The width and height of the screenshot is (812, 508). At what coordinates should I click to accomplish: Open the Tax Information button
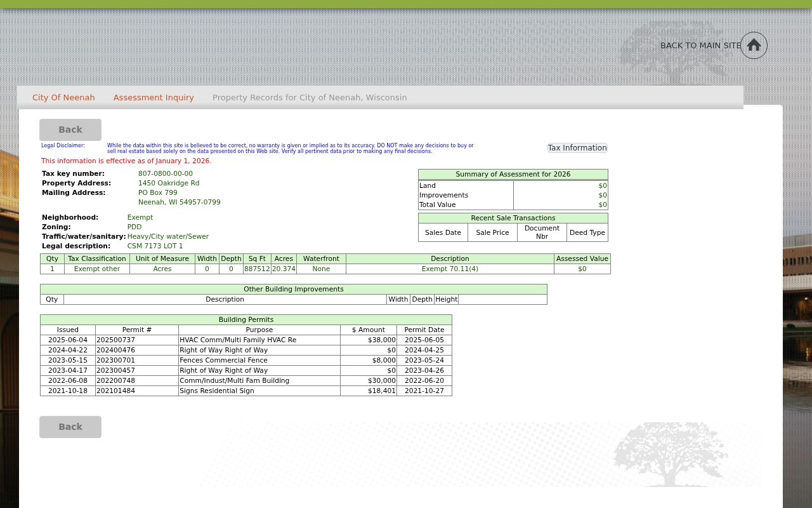(x=577, y=148)
